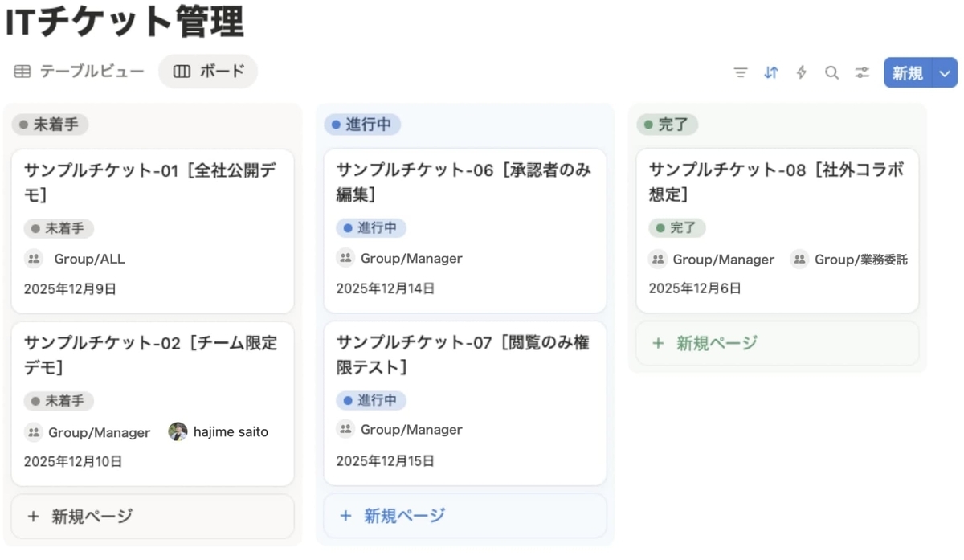Open the view settings sliders icon

[862, 72]
